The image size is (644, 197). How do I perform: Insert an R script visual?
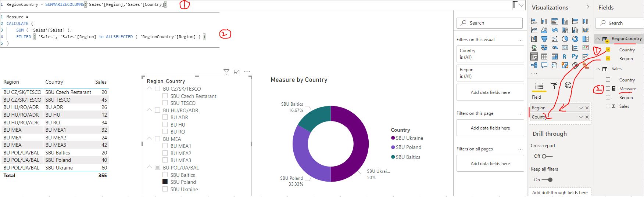[565, 56]
